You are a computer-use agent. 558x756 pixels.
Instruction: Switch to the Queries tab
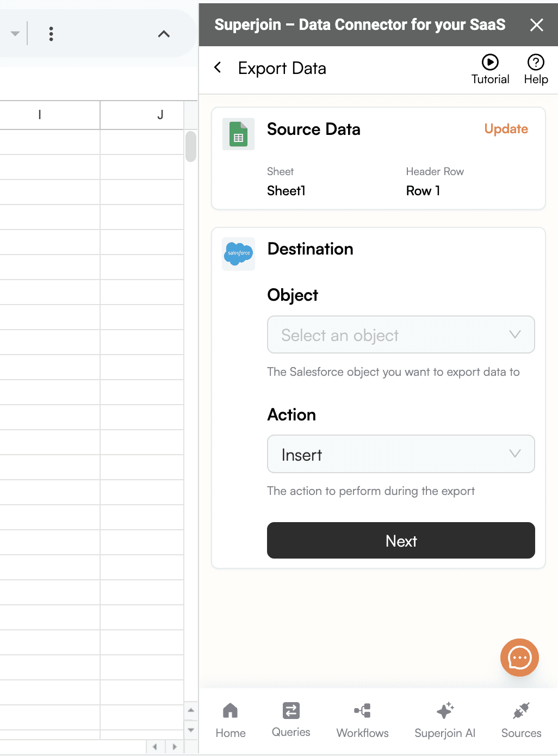pos(291,720)
